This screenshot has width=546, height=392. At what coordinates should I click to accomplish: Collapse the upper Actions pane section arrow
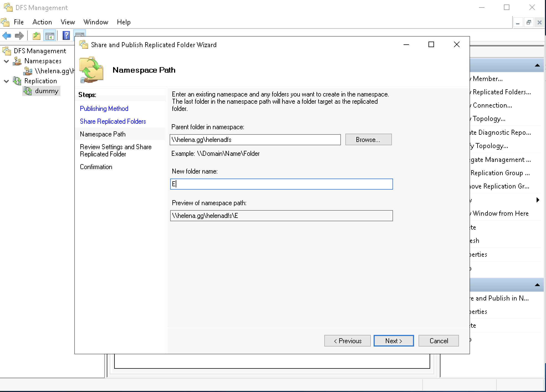click(537, 65)
